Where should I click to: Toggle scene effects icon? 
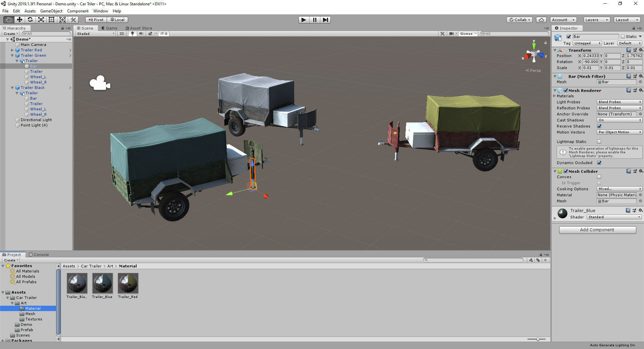coord(151,34)
